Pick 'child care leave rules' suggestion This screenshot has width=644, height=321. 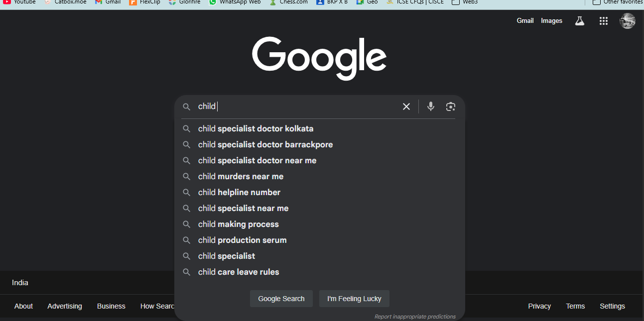(x=239, y=272)
